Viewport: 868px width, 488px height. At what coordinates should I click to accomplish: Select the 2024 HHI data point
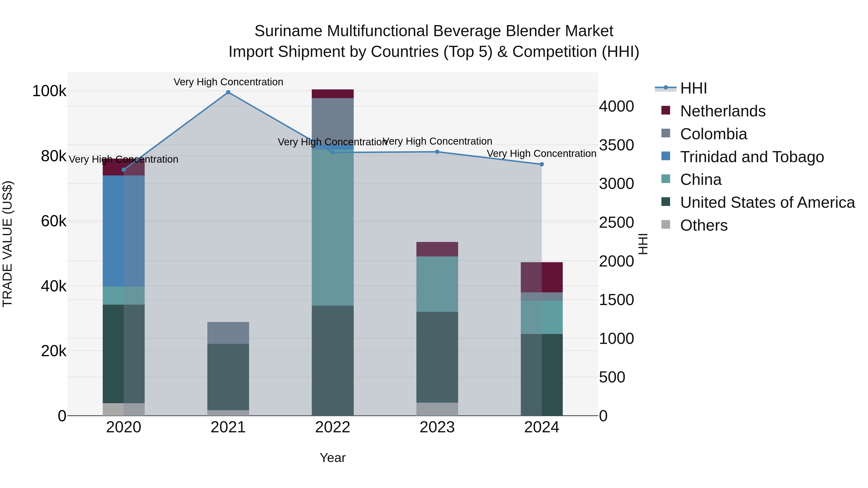(x=542, y=164)
